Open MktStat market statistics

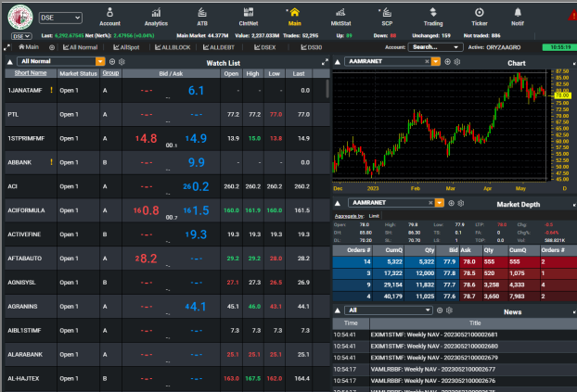tap(340, 15)
